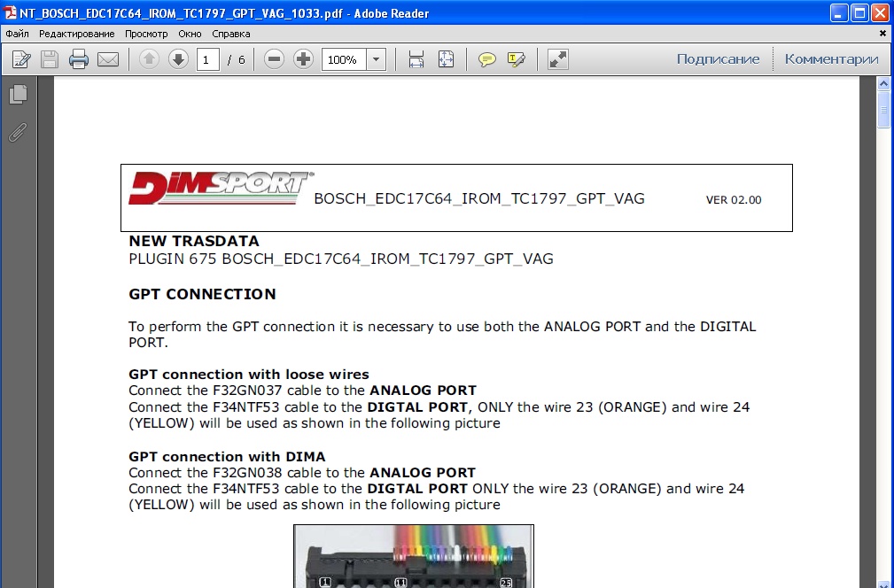The width and height of the screenshot is (894, 588).
Task: Click the 'GPT CONNECTION' heading
Action: [202, 294]
